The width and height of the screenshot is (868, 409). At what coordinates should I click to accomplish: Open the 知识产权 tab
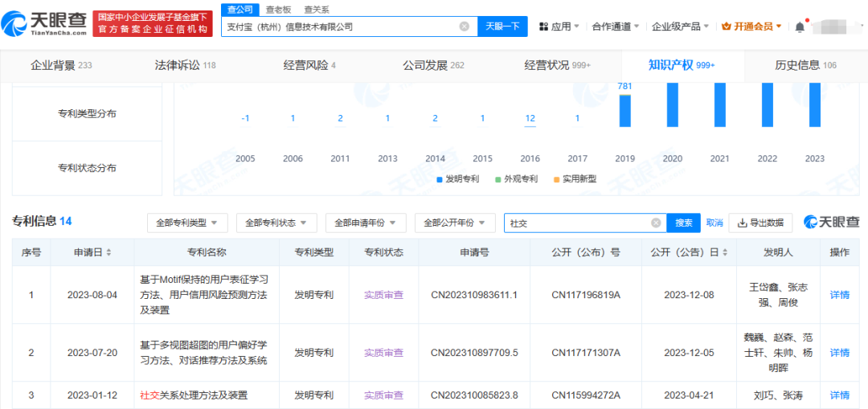click(x=682, y=65)
